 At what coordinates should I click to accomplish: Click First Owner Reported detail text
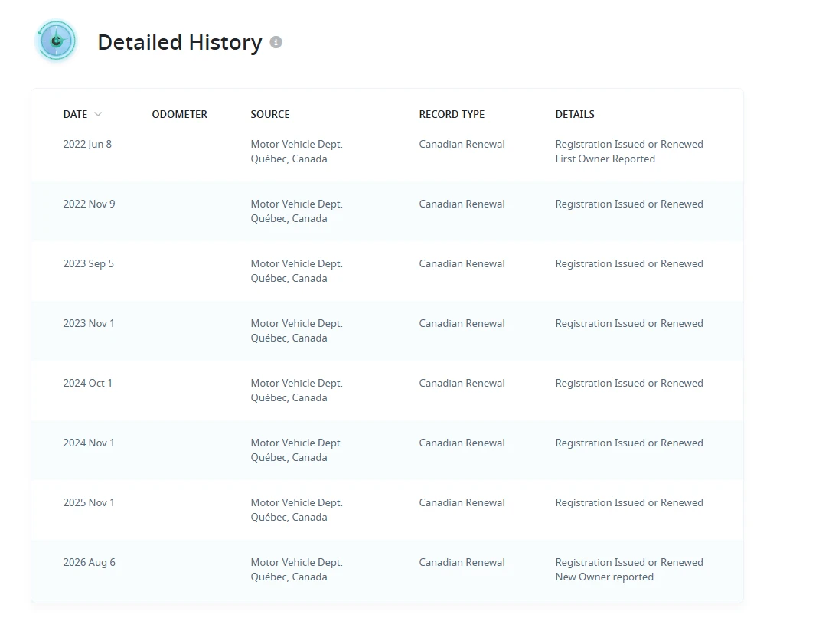(x=605, y=159)
